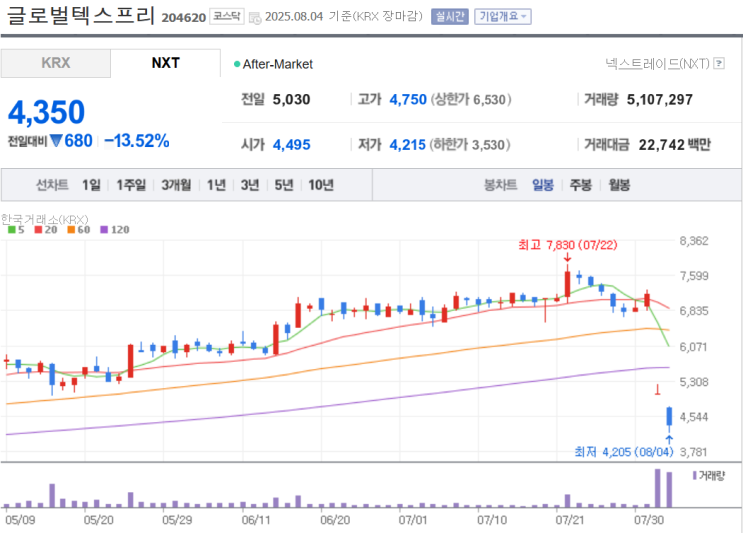Click the 한국거래소(KRX) chart label
Image resolution: width=743 pixels, height=533 pixels.
pos(45,219)
